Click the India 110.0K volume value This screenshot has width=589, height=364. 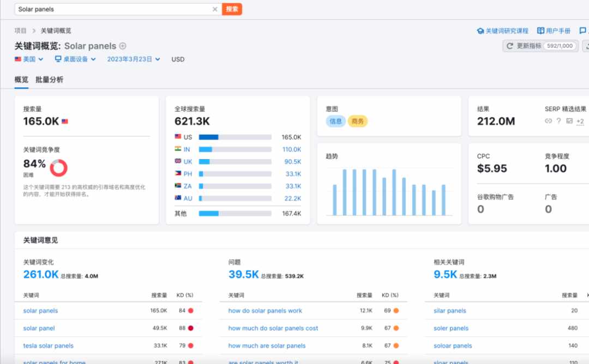[292, 149]
